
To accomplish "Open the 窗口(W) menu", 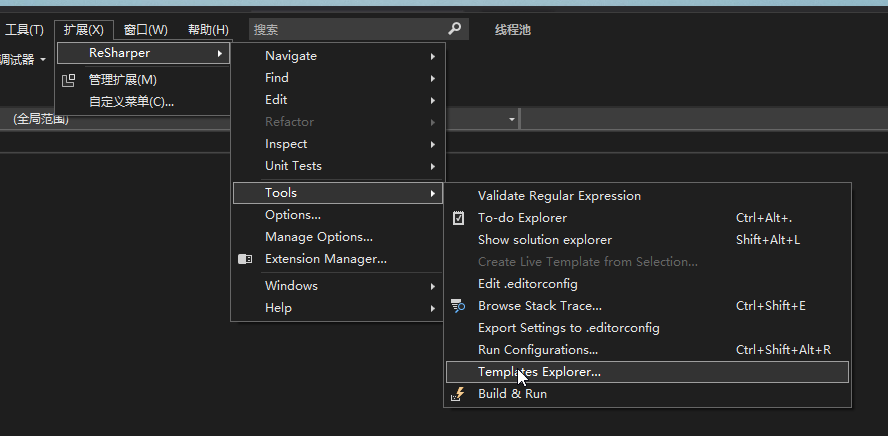I will (x=146, y=30).
